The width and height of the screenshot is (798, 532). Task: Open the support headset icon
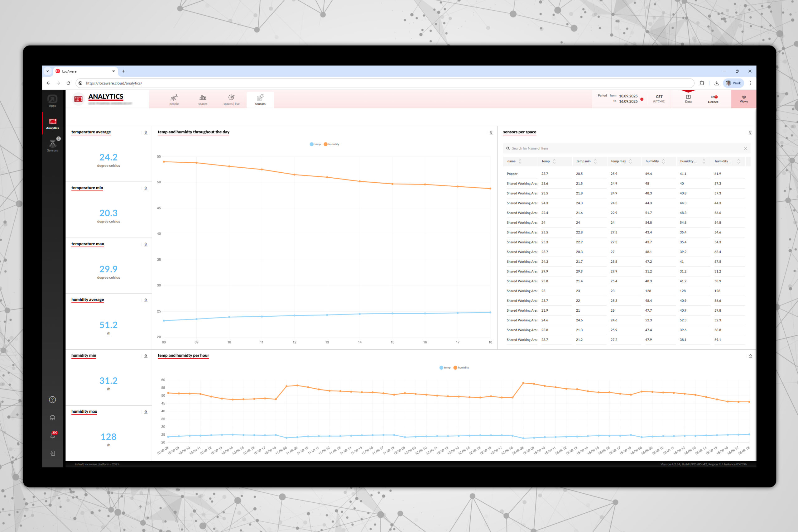[52, 418]
